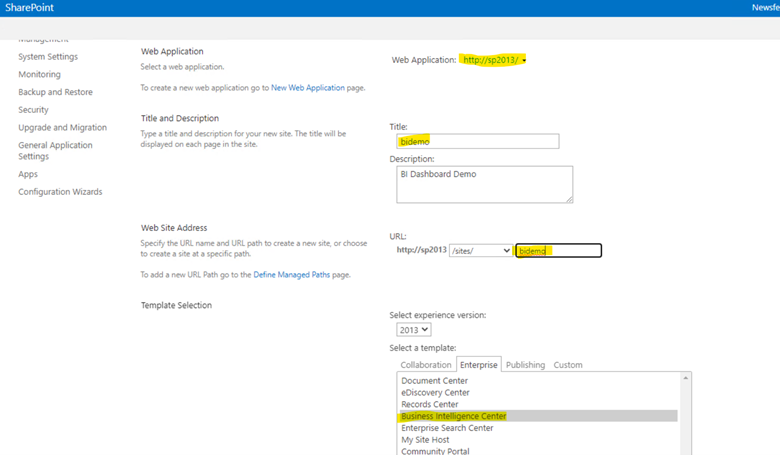Select the Document Center template
Image resolution: width=780 pixels, height=455 pixels.
pos(538,381)
